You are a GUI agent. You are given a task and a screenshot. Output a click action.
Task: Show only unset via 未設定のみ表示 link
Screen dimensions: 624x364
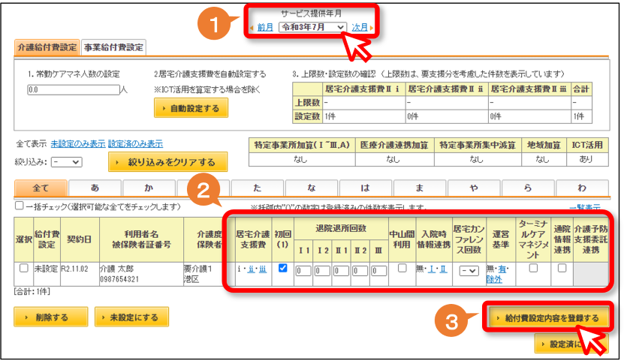[x=78, y=143]
